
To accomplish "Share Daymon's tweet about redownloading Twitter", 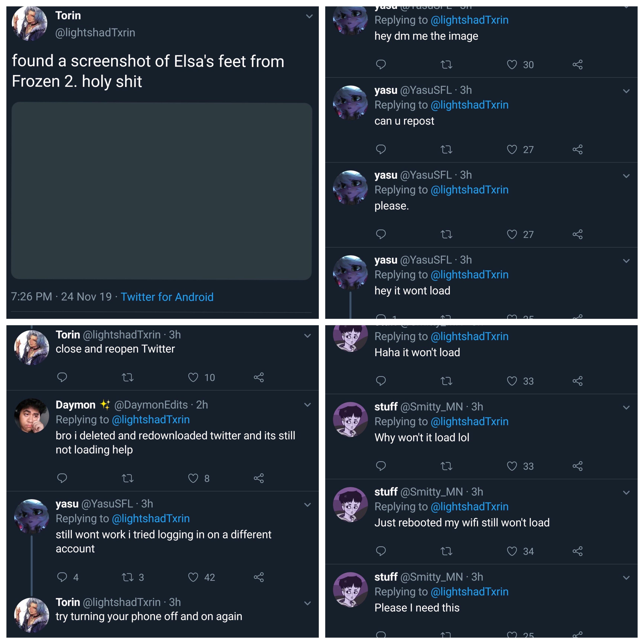I will point(259,478).
